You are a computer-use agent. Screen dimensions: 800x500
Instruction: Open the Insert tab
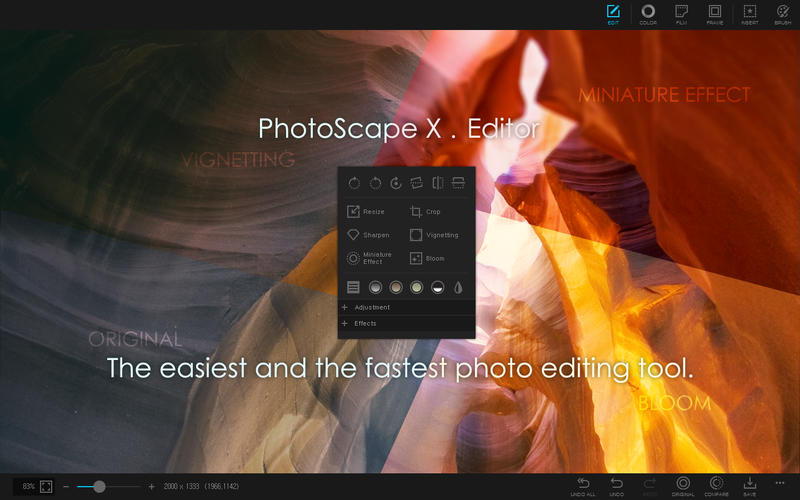click(749, 14)
